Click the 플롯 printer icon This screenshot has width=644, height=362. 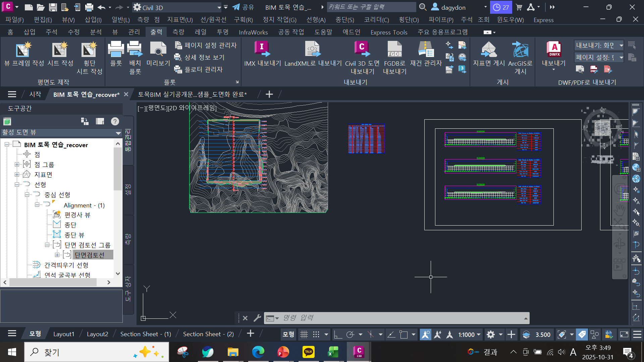click(x=116, y=50)
